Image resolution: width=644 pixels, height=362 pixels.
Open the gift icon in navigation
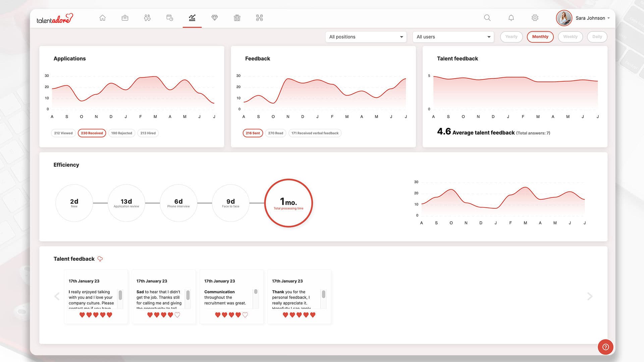coord(237,18)
